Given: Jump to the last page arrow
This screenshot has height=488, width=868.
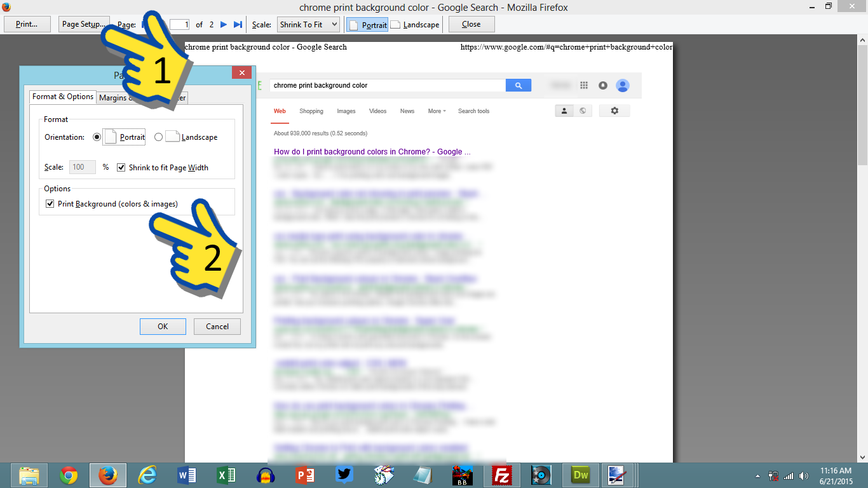Looking at the screenshot, I should coord(238,24).
